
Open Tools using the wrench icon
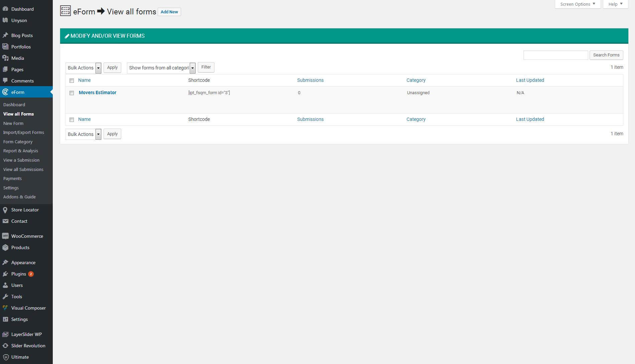tap(5, 297)
